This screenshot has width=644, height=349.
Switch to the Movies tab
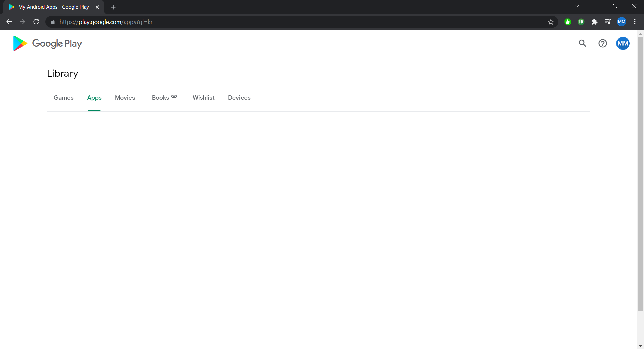coord(125,98)
